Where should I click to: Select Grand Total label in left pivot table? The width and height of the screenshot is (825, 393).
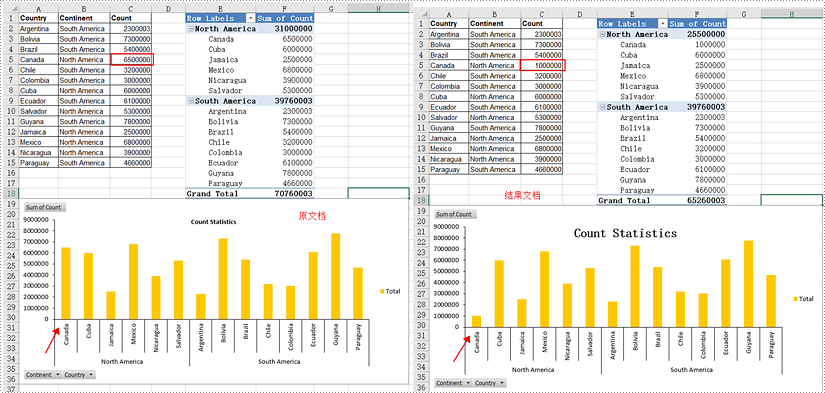point(212,194)
